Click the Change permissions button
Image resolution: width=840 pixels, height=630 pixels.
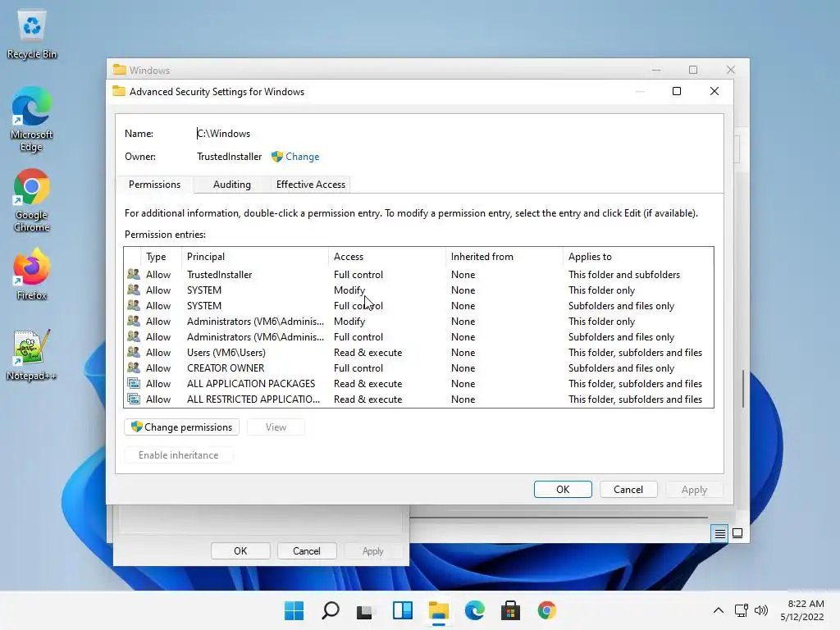[181, 427]
